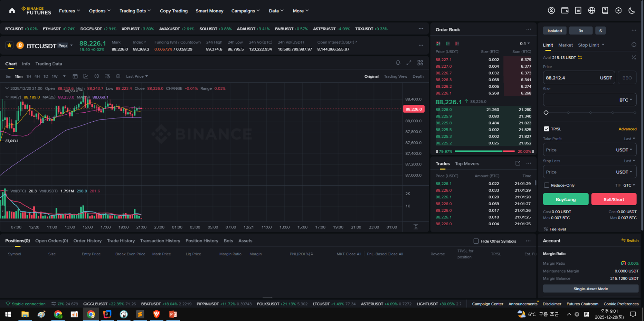Open the candlestick chart style icon
Screen dimensions: 644x321
(x=96, y=76)
